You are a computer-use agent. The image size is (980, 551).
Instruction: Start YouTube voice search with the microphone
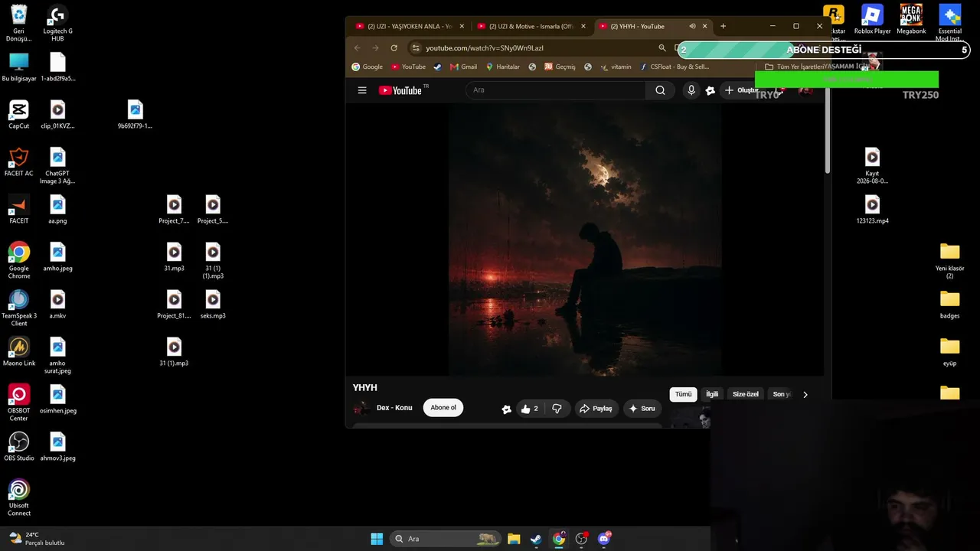click(x=691, y=90)
